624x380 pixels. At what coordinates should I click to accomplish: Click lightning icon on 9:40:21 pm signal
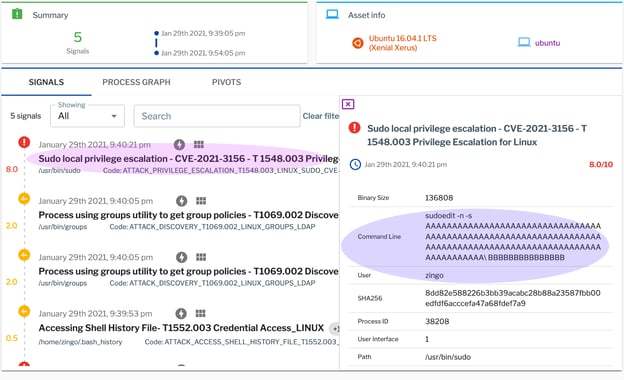click(179, 144)
